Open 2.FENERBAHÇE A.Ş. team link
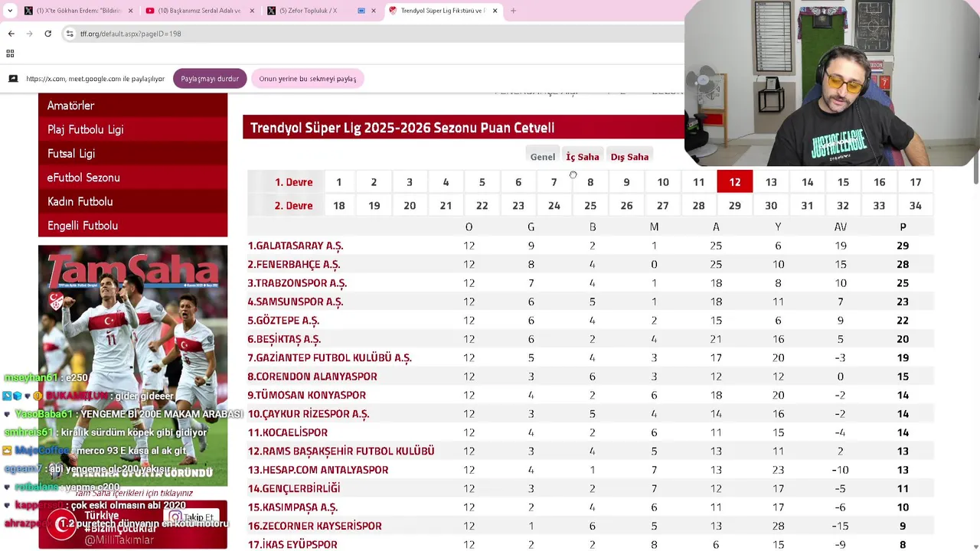Screen dimensions: 980x551 [294, 264]
